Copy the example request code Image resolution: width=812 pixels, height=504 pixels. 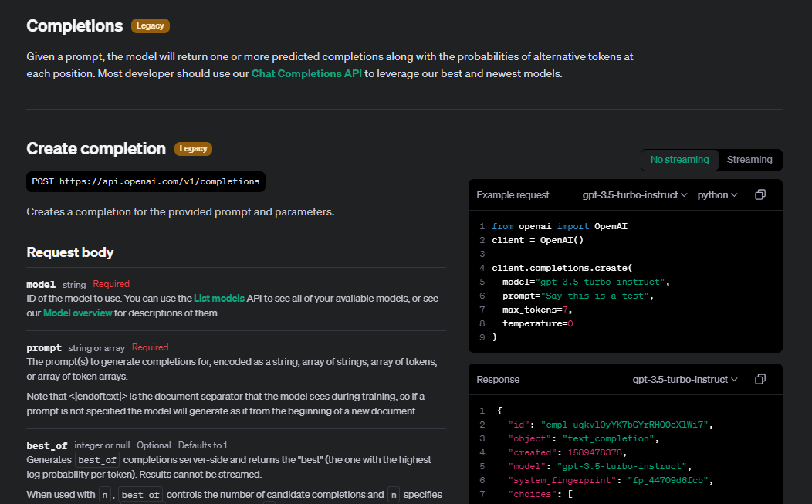point(760,194)
